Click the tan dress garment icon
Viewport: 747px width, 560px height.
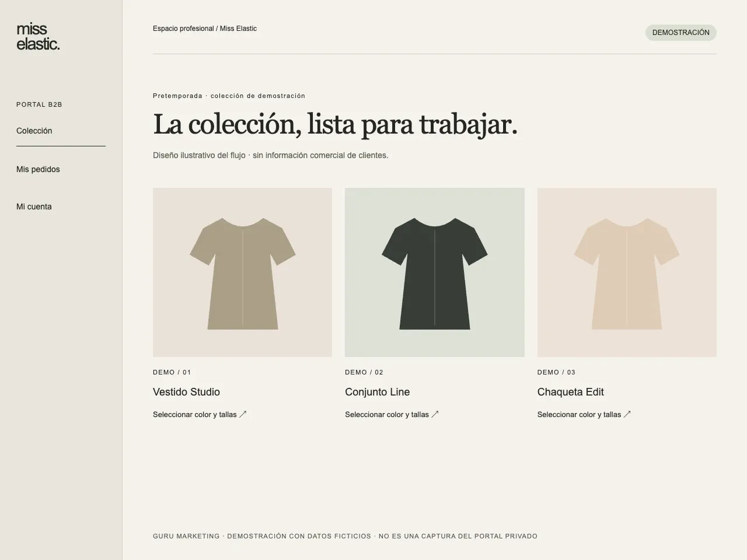[x=242, y=274]
